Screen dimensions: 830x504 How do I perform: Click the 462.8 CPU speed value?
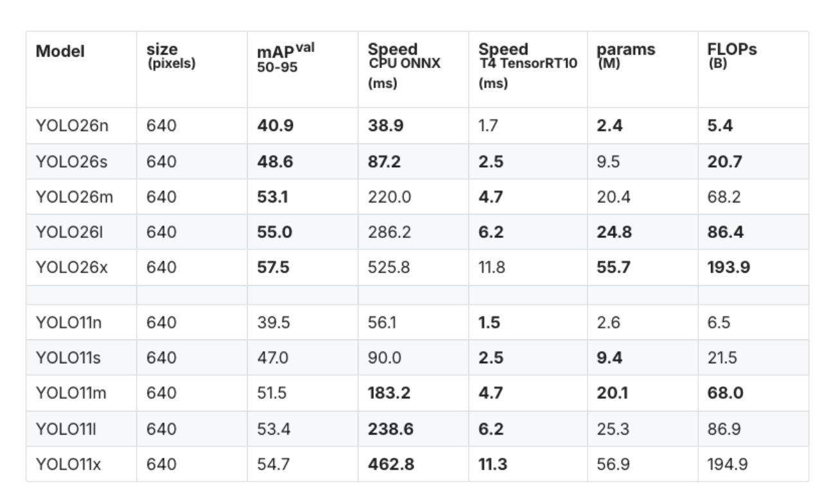tap(391, 464)
